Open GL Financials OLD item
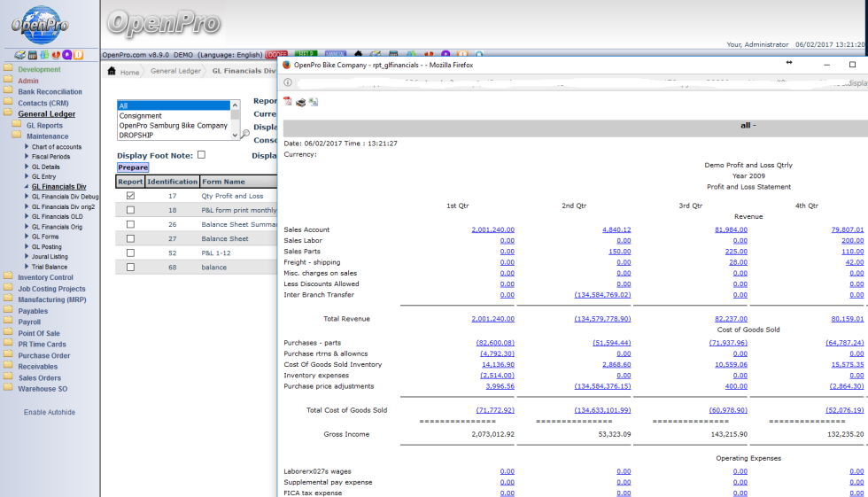The image size is (868, 497). (57, 216)
